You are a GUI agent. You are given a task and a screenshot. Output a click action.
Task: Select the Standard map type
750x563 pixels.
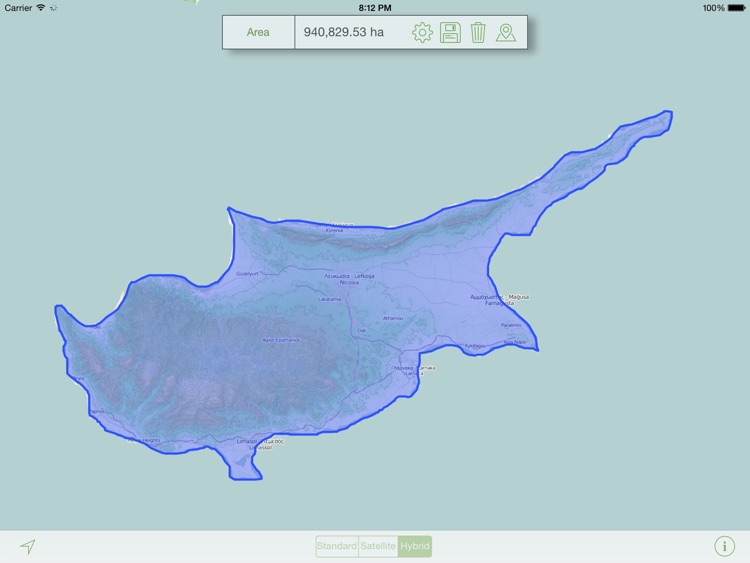click(337, 546)
